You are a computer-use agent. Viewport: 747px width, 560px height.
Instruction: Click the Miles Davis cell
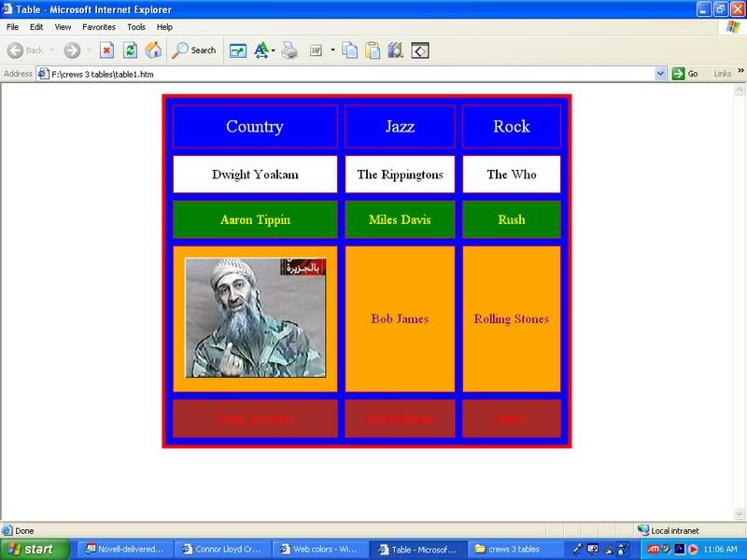[400, 219]
